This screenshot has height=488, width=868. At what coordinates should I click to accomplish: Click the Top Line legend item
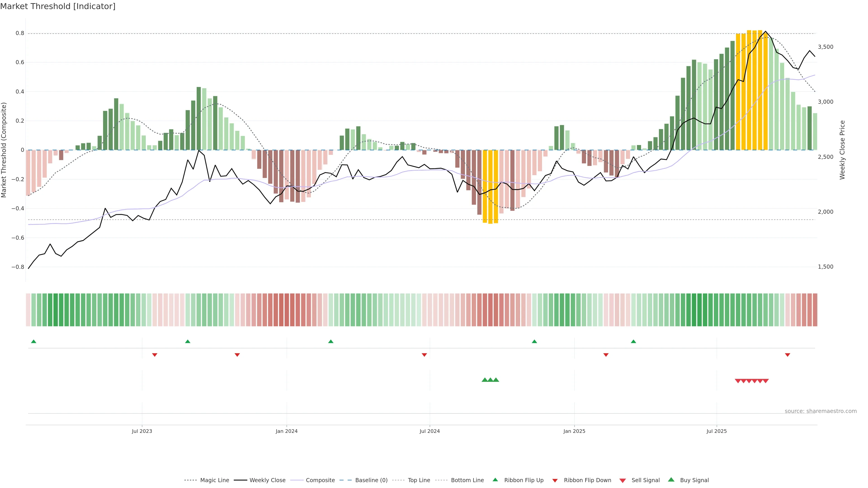[418, 480]
